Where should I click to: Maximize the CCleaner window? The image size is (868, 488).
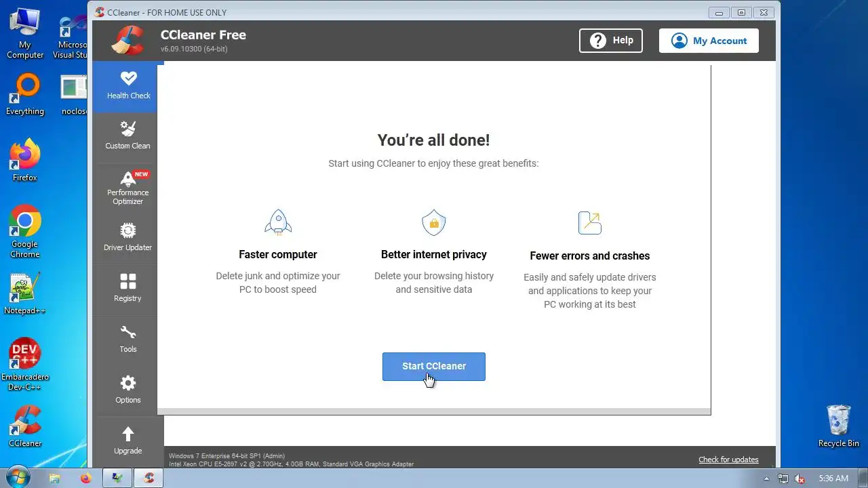(741, 12)
